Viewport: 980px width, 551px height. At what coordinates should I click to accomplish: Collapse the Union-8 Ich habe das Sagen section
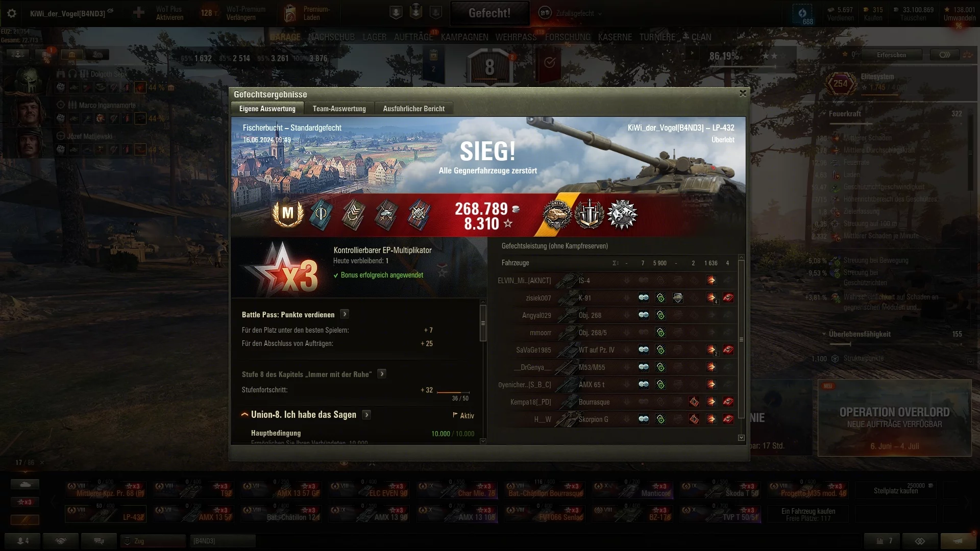coord(244,415)
